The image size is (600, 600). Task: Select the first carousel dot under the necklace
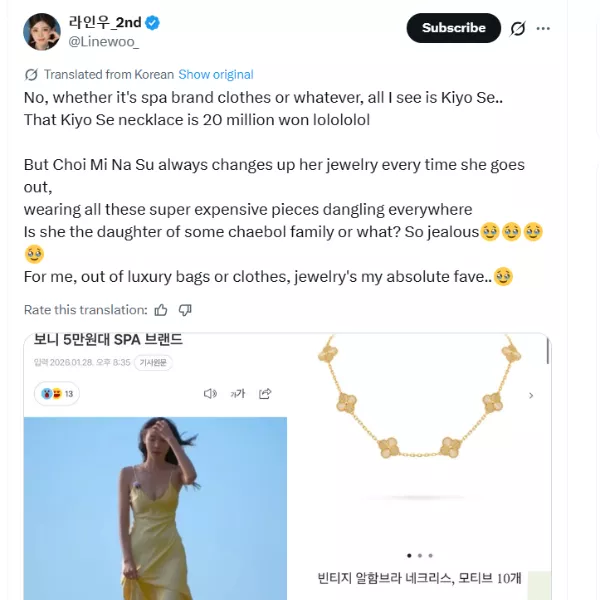408,555
